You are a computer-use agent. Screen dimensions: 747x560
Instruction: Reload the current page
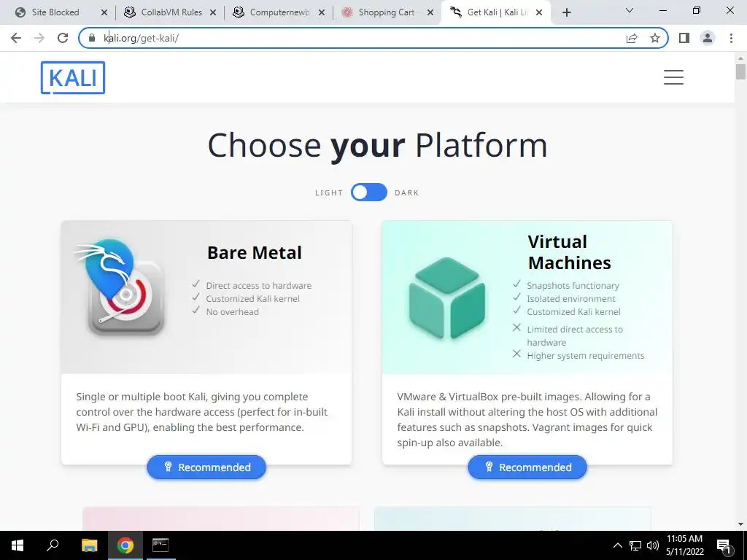coord(63,38)
